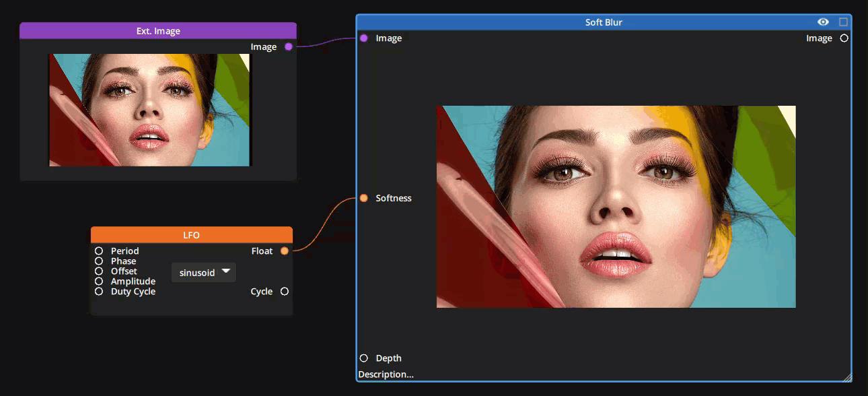868x396 pixels.
Task: Click the LFO Offset input port
Action: pos(99,271)
